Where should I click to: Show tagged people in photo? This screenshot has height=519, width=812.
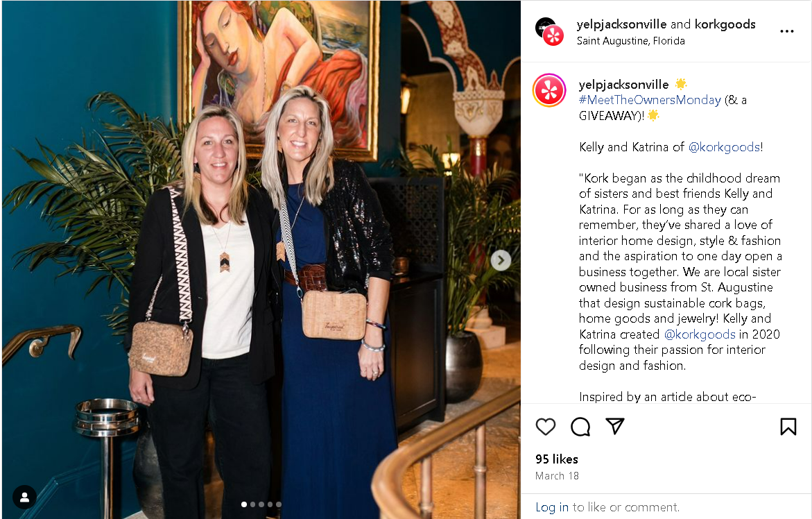coord(24,497)
